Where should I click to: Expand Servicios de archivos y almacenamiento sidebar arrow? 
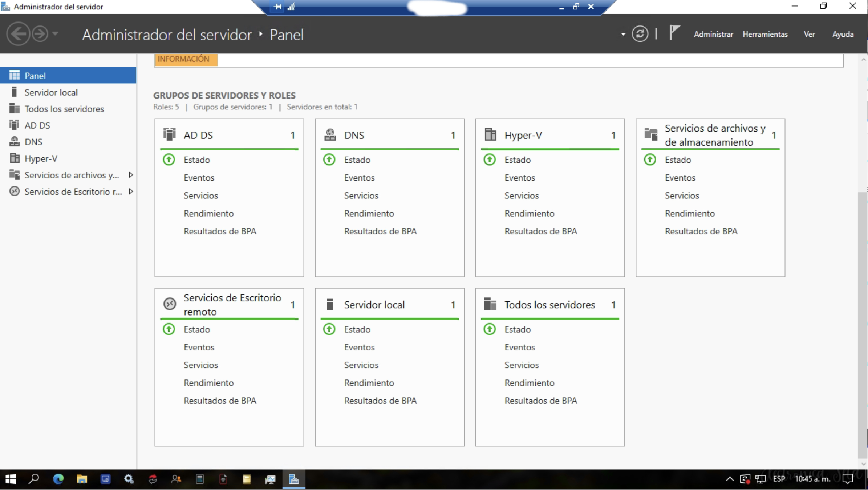131,175
